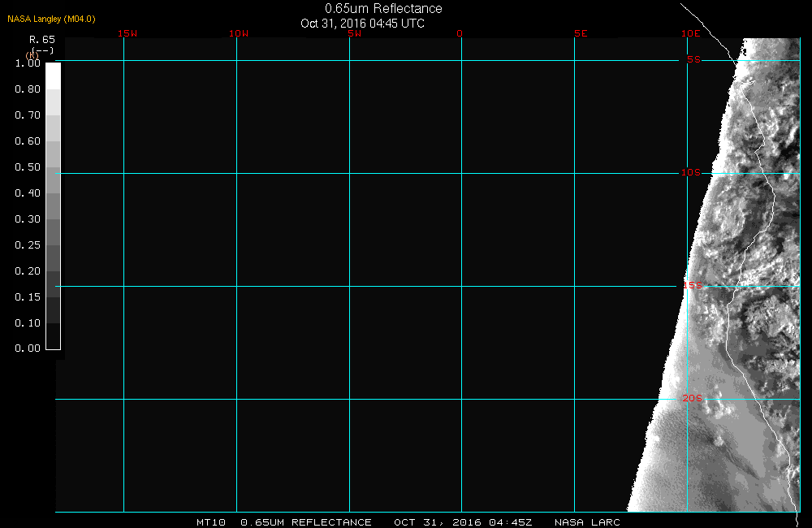The height and width of the screenshot is (528, 812).
Task: Click the '0.25' colorbar value
Action: 28,245
